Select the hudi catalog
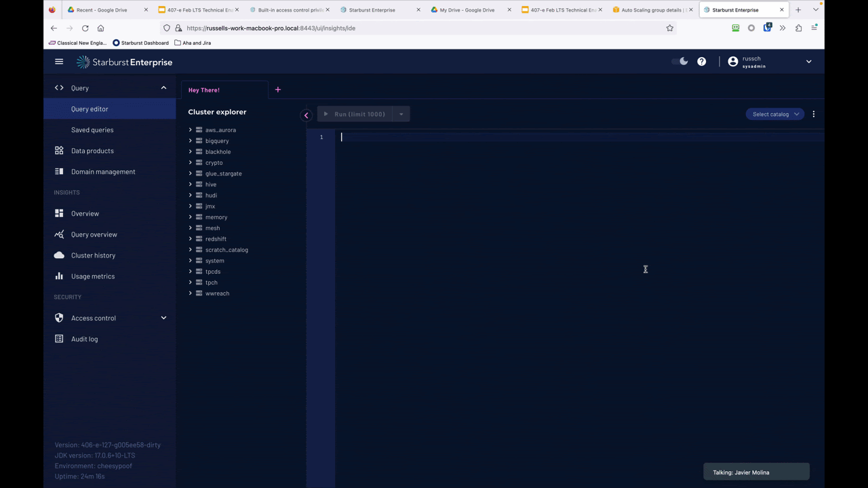868x488 pixels. (x=211, y=195)
